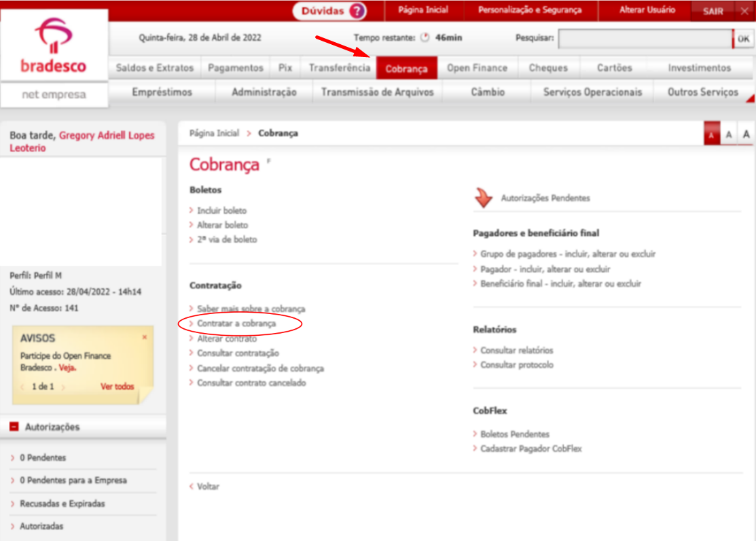The height and width of the screenshot is (541, 756).
Task: Click Consultar relatórios link
Action: pyautogui.click(x=517, y=351)
